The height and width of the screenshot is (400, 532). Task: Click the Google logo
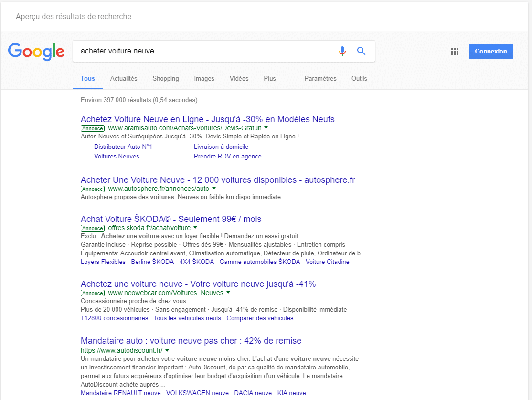coord(36,52)
